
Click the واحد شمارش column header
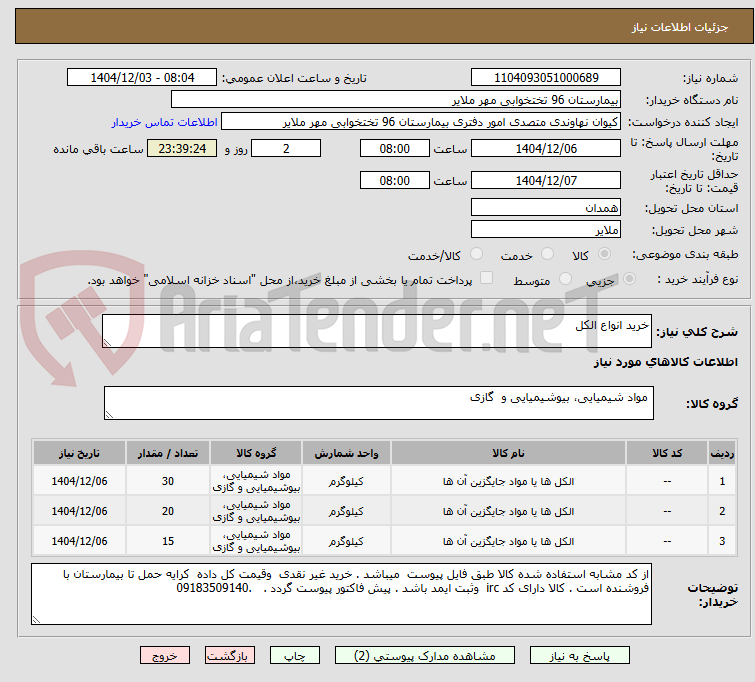pos(346,453)
